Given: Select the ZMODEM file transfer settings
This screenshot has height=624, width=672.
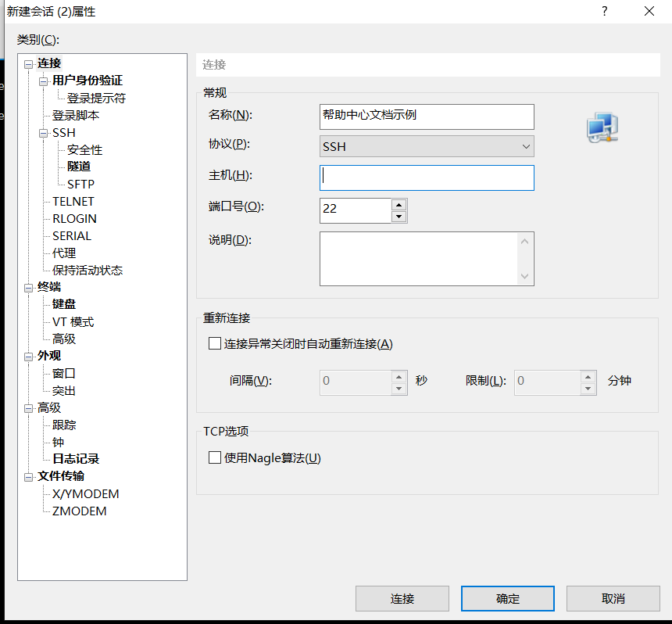Looking at the screenshot, I should 80,511.
